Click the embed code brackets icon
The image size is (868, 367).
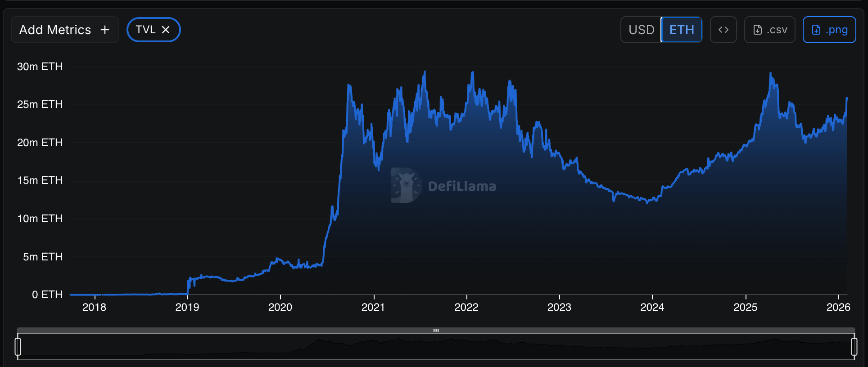pos(723,30)
